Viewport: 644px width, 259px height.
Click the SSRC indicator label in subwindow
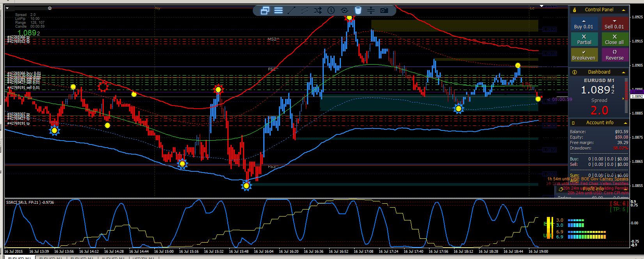click(30, 203)
